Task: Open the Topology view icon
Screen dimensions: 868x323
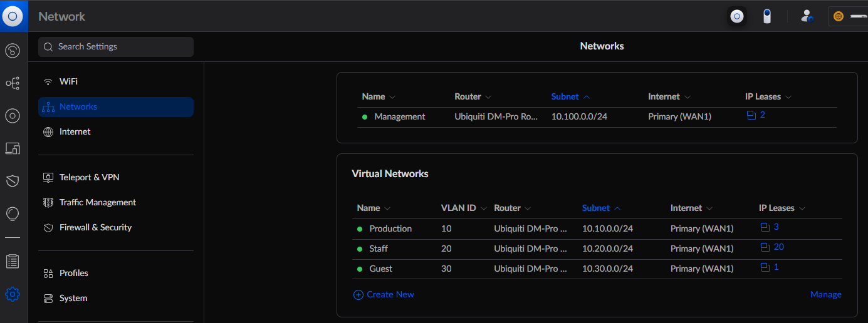Action: point(13,83)
